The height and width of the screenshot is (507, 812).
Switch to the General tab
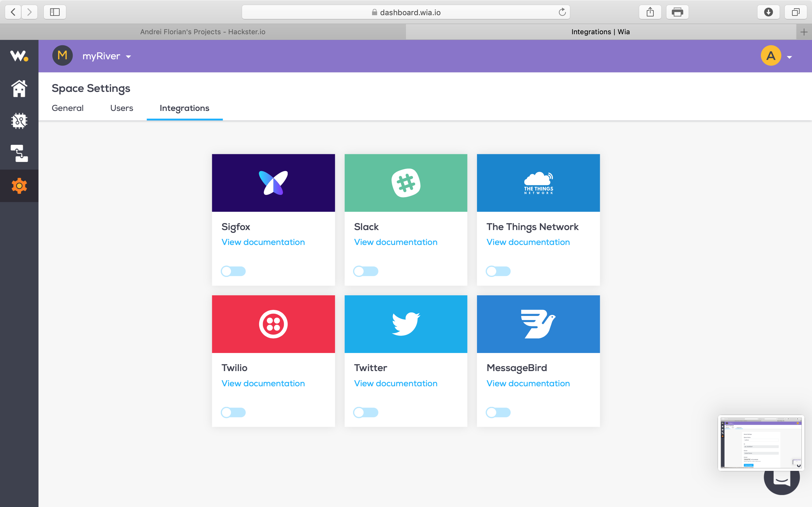68,108
